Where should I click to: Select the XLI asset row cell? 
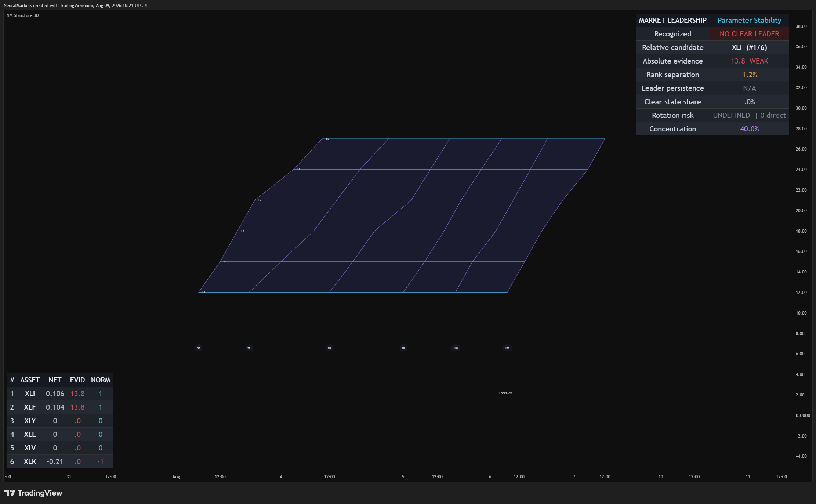coord(30,394)
